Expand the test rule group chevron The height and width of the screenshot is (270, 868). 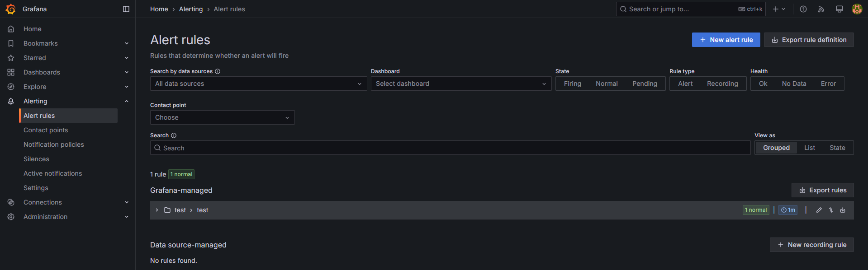157,210
